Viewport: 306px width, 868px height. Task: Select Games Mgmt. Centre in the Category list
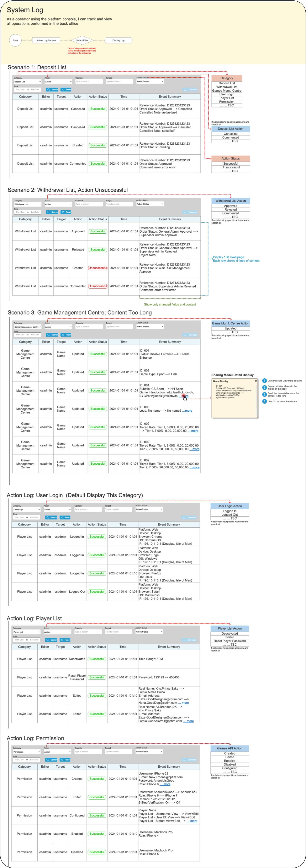coord(227,91)
